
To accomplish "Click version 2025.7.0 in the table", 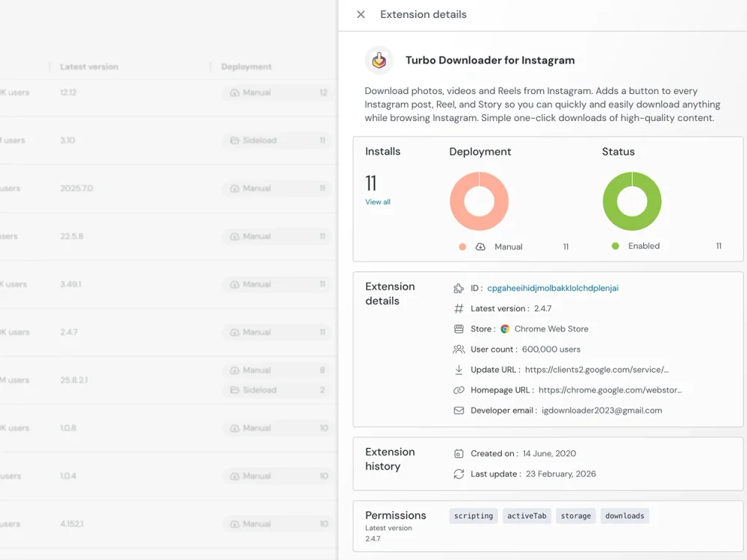I will (x=77, y=189).
